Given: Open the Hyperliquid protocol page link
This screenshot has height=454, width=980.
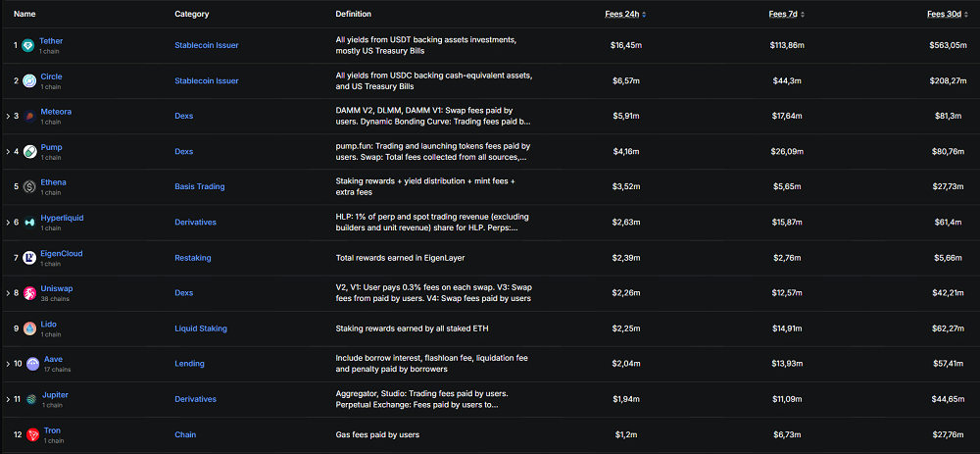Looking at the screenshot, I should [x=60, y=218].
